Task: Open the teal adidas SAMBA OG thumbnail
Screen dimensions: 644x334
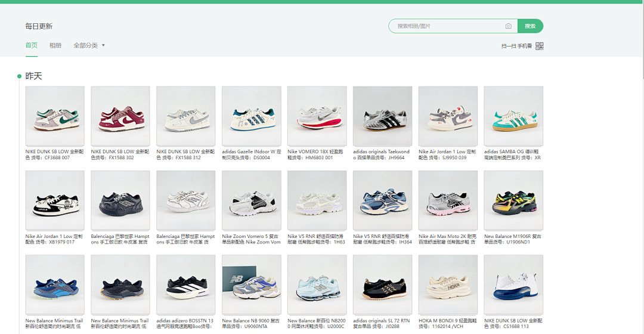Action: [x=513, y=116]
